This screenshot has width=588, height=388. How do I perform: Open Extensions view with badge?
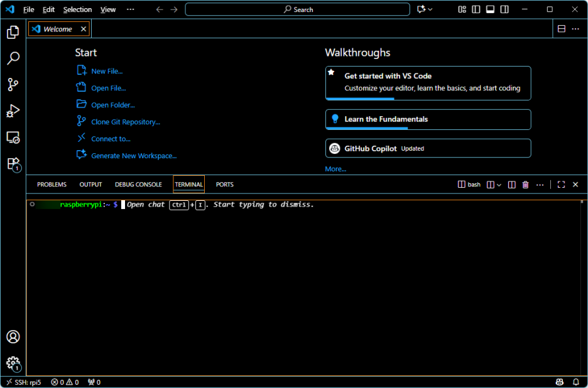tap(13, 164)
